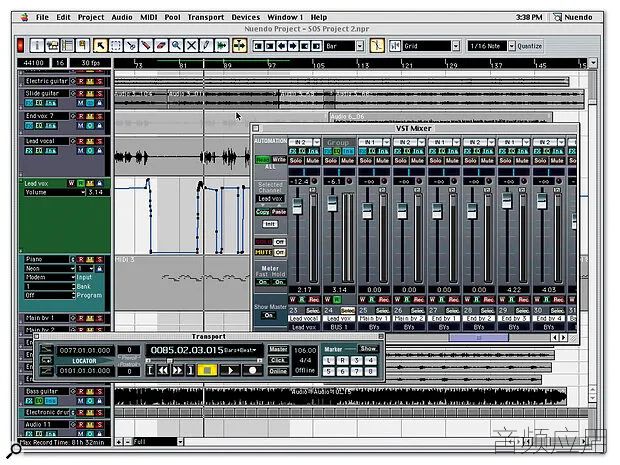Select the Glue tube tool
620x465 pixels.
click(146, 46)
